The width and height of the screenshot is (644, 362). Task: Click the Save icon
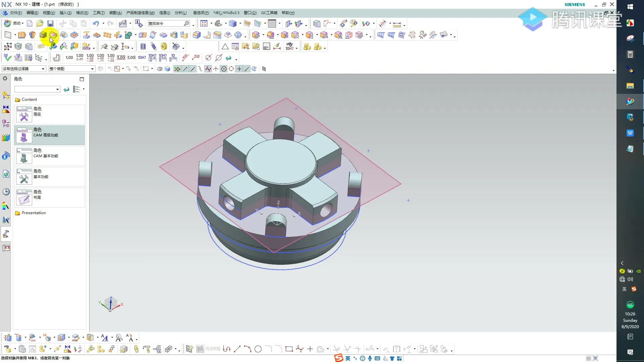[50, 23]
